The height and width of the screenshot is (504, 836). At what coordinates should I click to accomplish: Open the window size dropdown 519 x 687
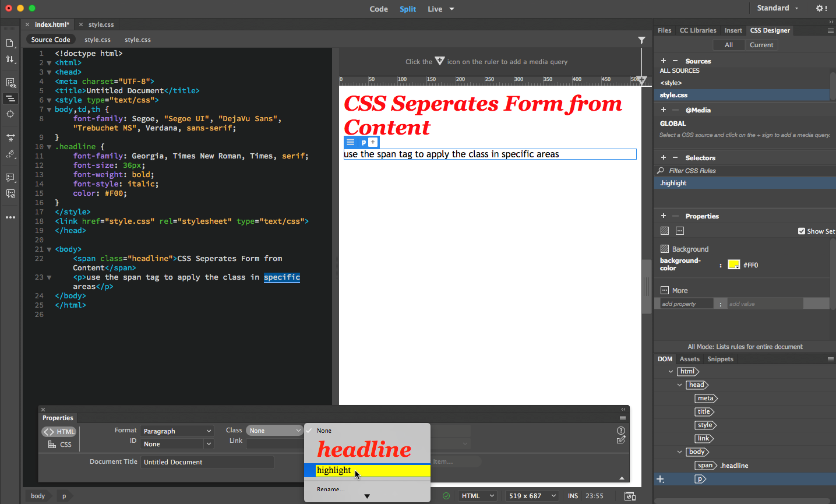tap(532, 496)
